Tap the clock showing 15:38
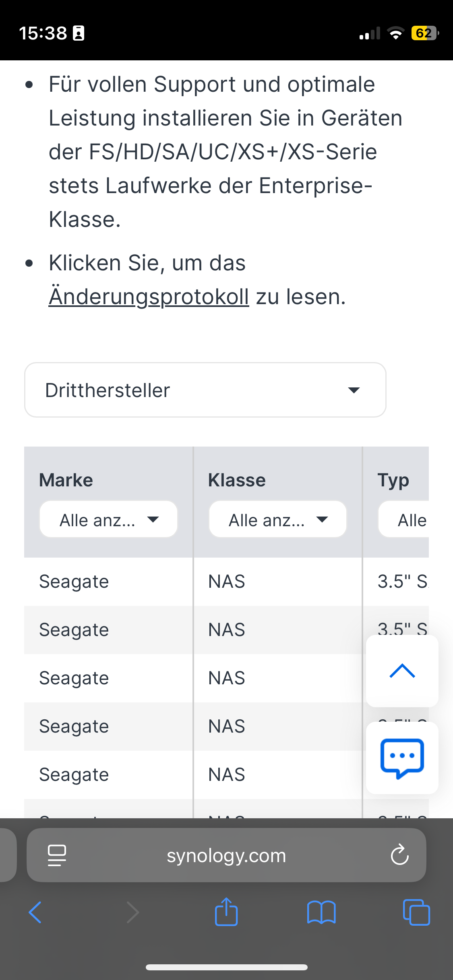 [43, 33]
